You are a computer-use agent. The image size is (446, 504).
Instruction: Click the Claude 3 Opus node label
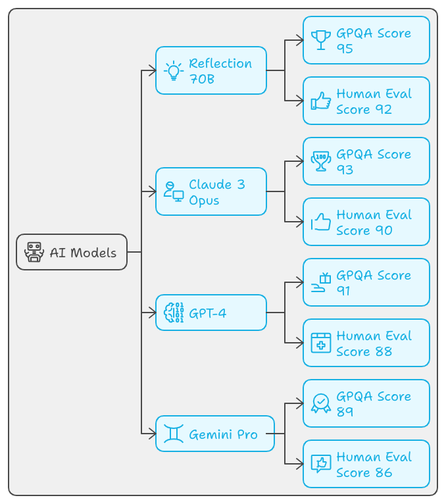(x=217, y=192)
